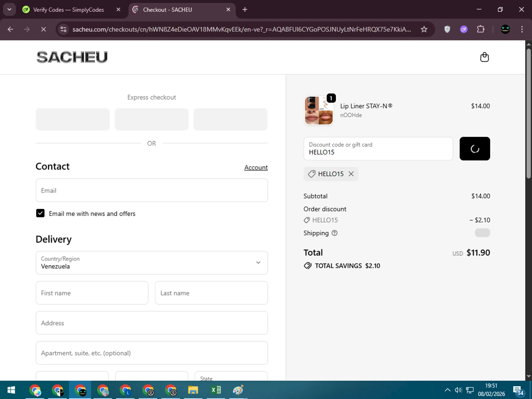This screenshot has width=532, height=399.
Task: Click the Last name field
Action: [211, 293]
